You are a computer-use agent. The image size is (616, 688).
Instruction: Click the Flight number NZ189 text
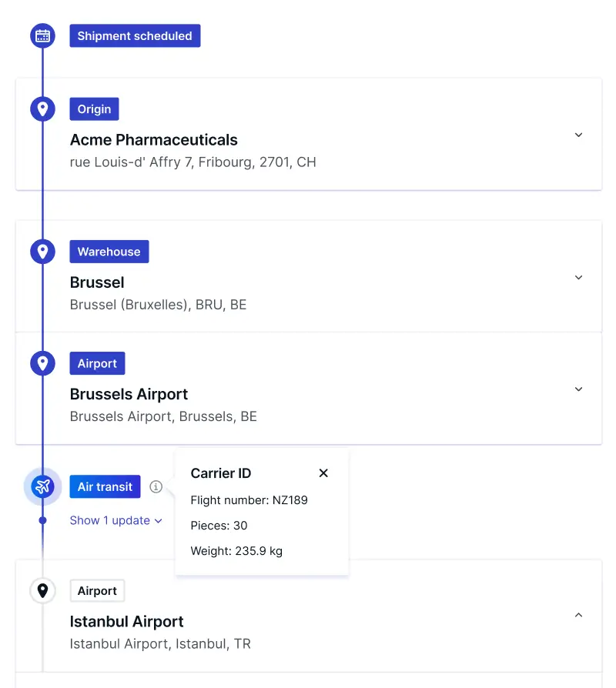(249, 500)
